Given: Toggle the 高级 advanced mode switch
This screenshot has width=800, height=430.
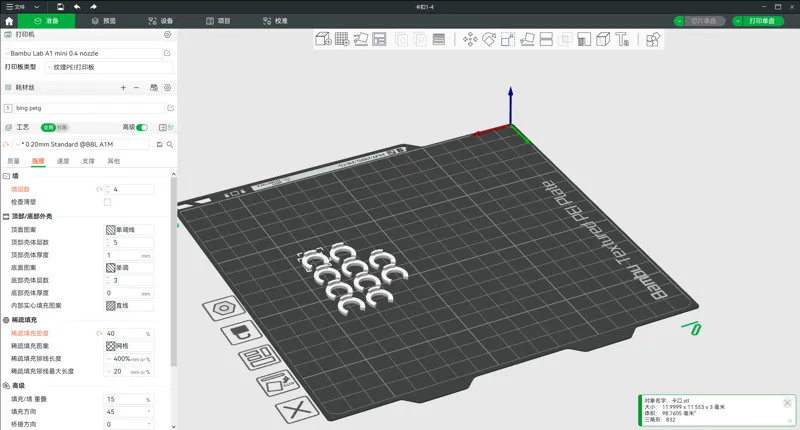Looking at the screenshot, I should pyautogui.click(x=142, y=128).
